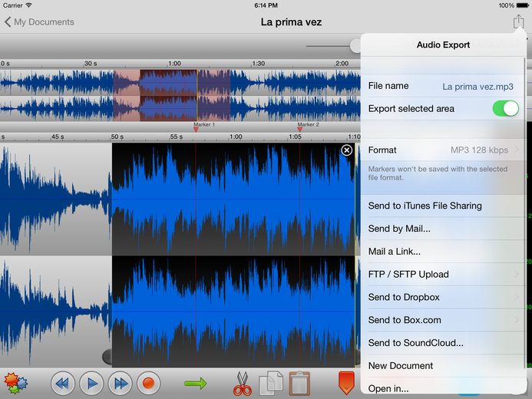Rewind playback with double-left arrow button
Screen dimensions: 532x399
click(x=62, y=384)
